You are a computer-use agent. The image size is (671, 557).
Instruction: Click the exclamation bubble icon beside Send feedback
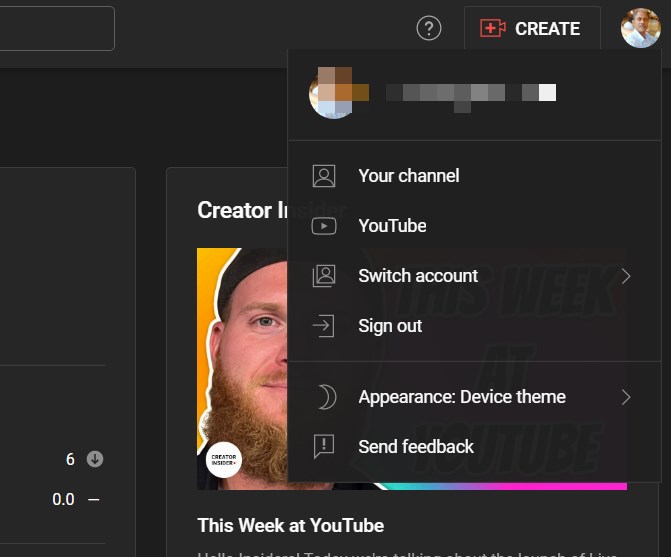tap(324, 447)
